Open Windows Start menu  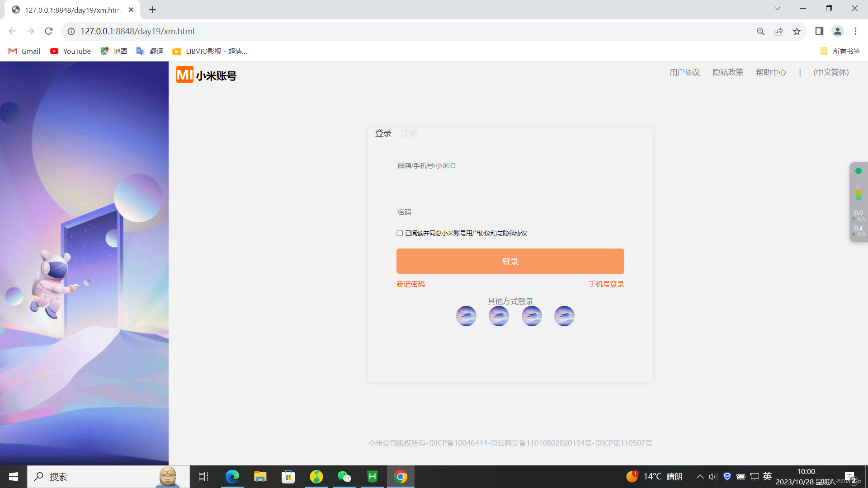(14, 477)
